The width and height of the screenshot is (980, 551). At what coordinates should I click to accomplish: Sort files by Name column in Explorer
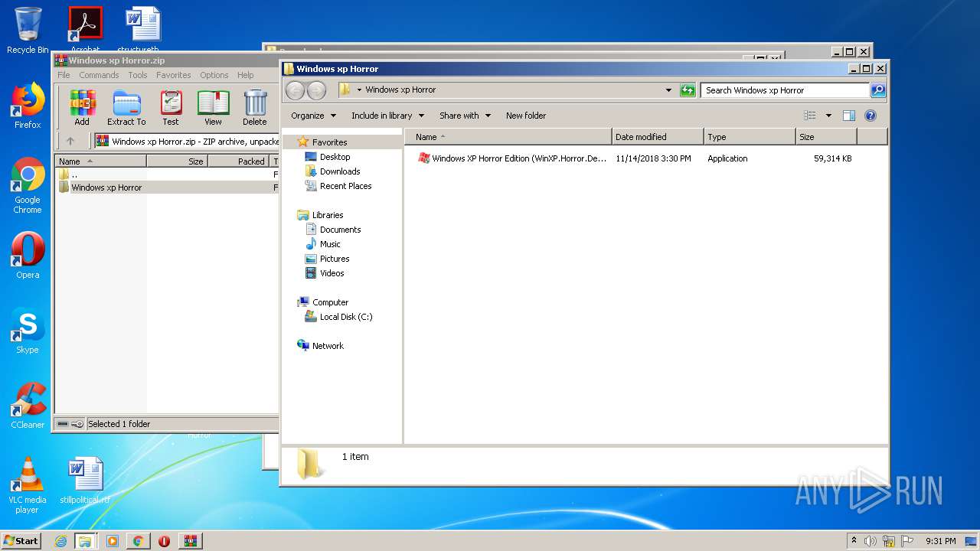508,137
